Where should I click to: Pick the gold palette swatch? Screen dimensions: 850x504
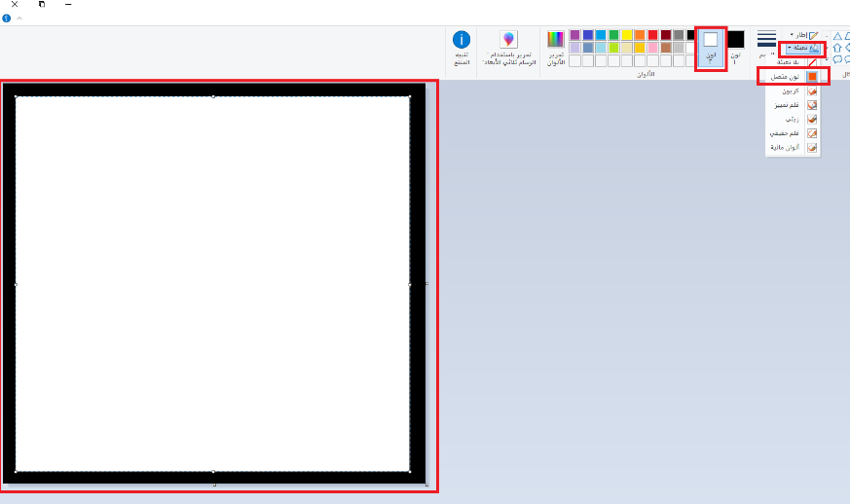tap(640, 49)
